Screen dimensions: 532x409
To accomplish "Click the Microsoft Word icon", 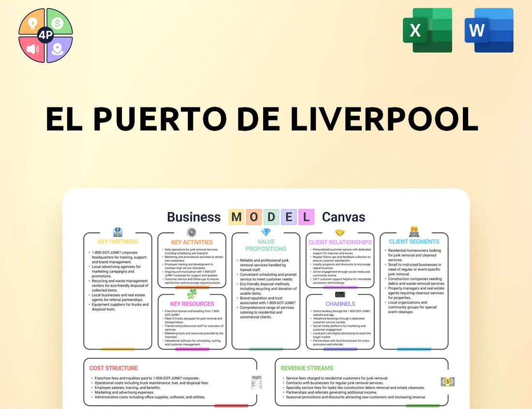I will [x=489, y=30].
